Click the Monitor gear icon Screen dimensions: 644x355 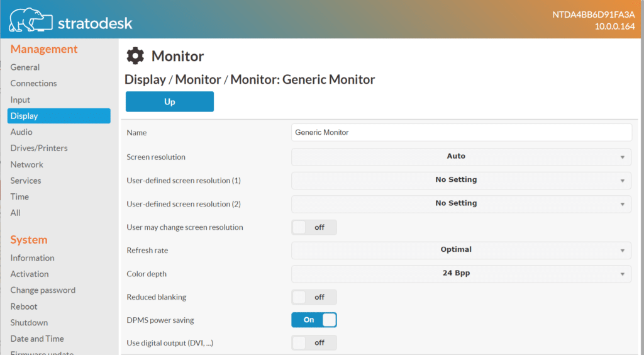(135, 56)
